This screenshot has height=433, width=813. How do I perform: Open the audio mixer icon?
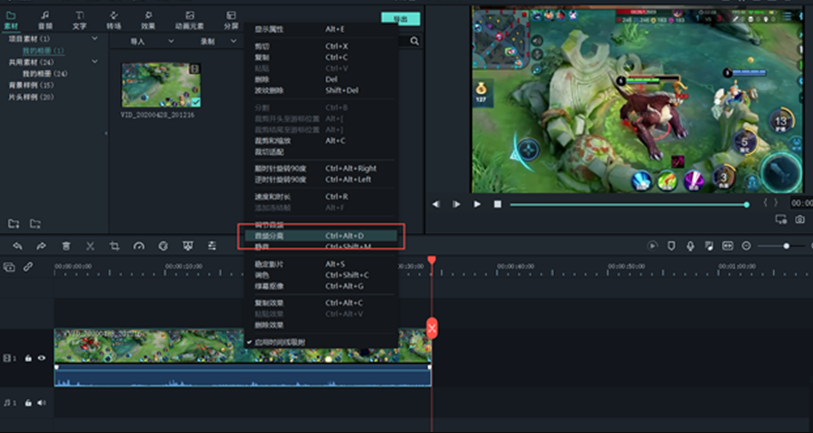click(x=709, y=246)
